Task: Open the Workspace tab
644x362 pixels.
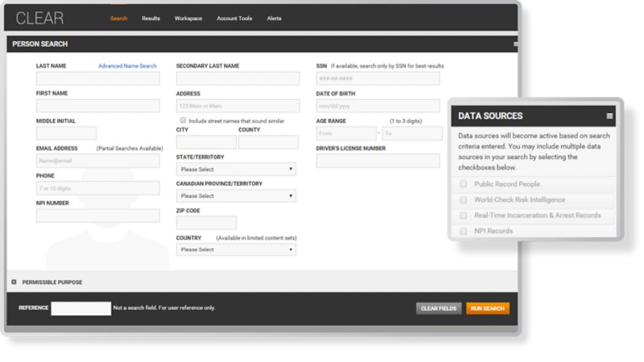Action: [188, 18]
